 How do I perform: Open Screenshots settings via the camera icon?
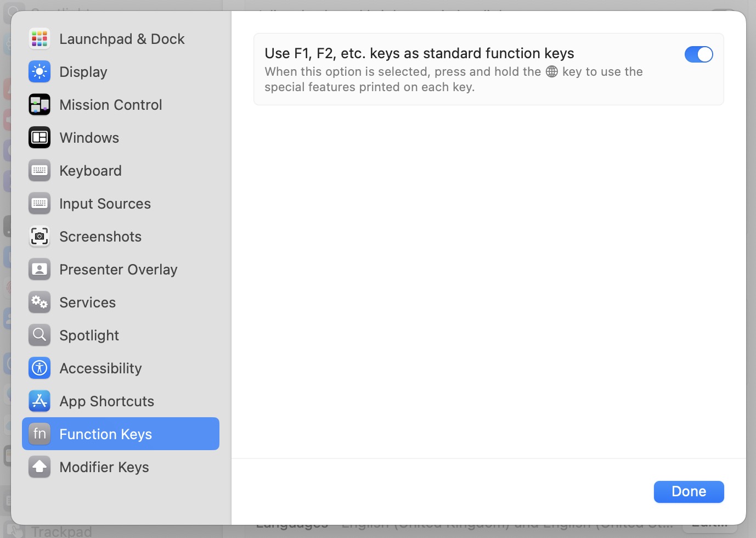(x=39, y=236)
